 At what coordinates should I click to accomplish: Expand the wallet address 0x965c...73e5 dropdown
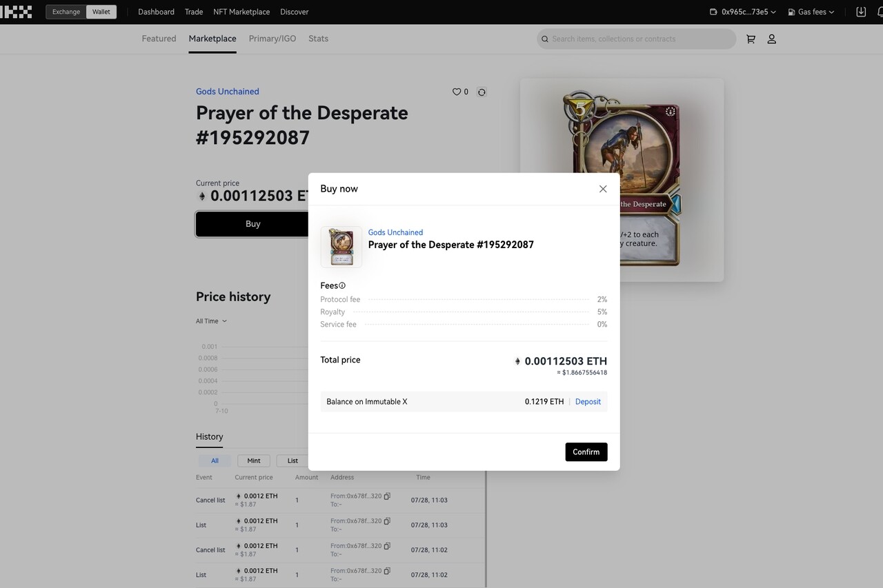(x=742, y=12)
